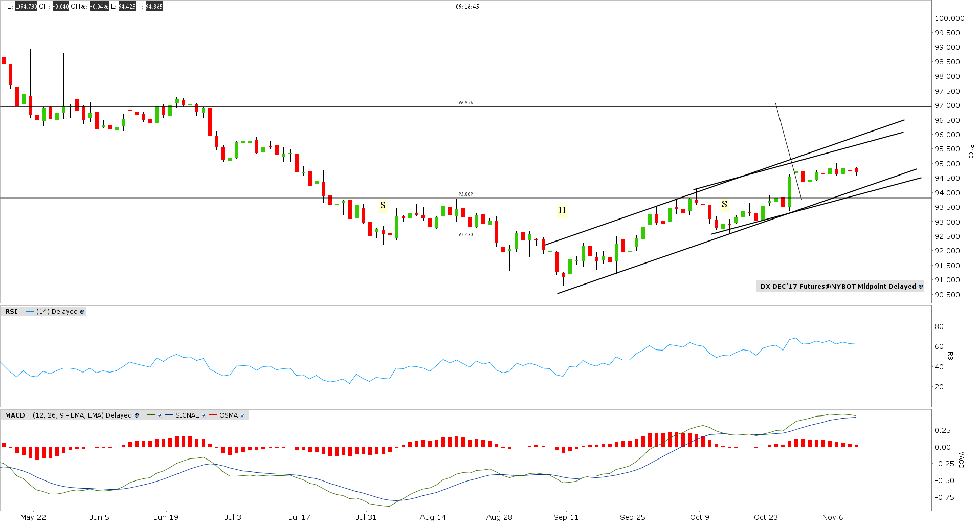Viewport: 980px width, 525px height.
Task: Click the high value 94.865 in header
Action: click(x=154, y=7)
